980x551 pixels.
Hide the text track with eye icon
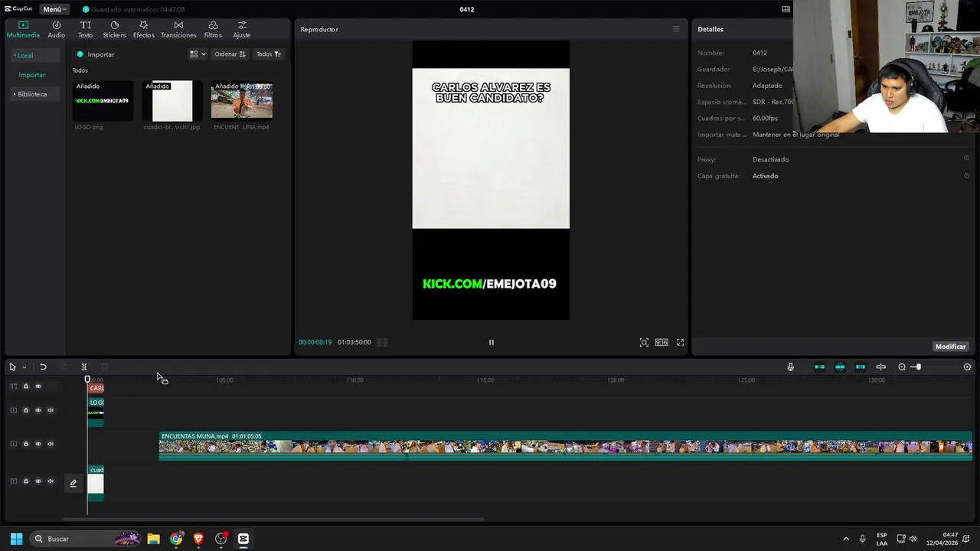(x=38, y=386)
